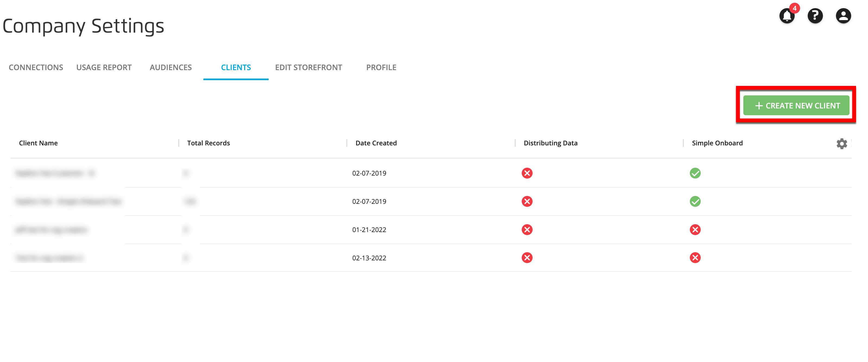
Task: Open the user account profile icon
Action: 843,16
